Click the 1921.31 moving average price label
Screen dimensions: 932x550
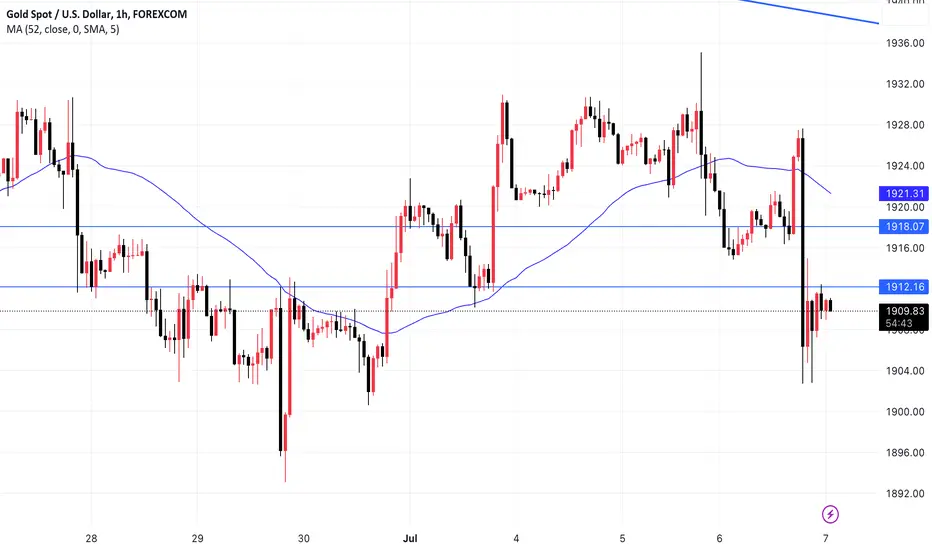click(903, 193)
